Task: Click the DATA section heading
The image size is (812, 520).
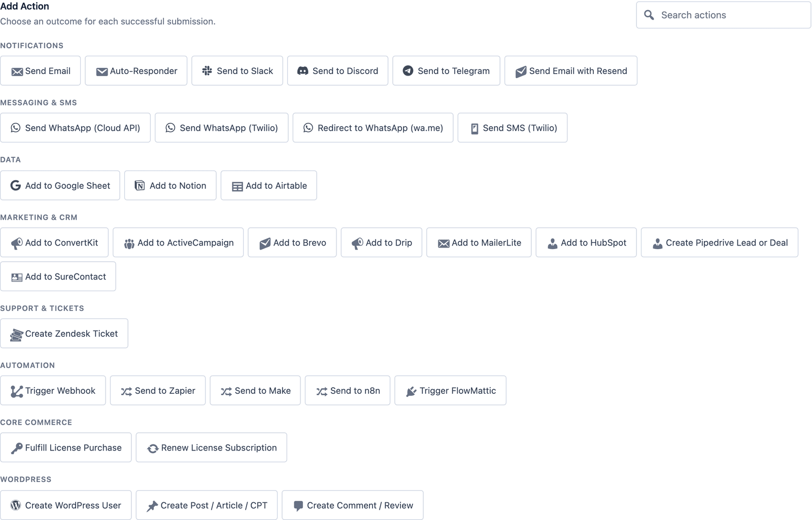Action: coord(11,160)
